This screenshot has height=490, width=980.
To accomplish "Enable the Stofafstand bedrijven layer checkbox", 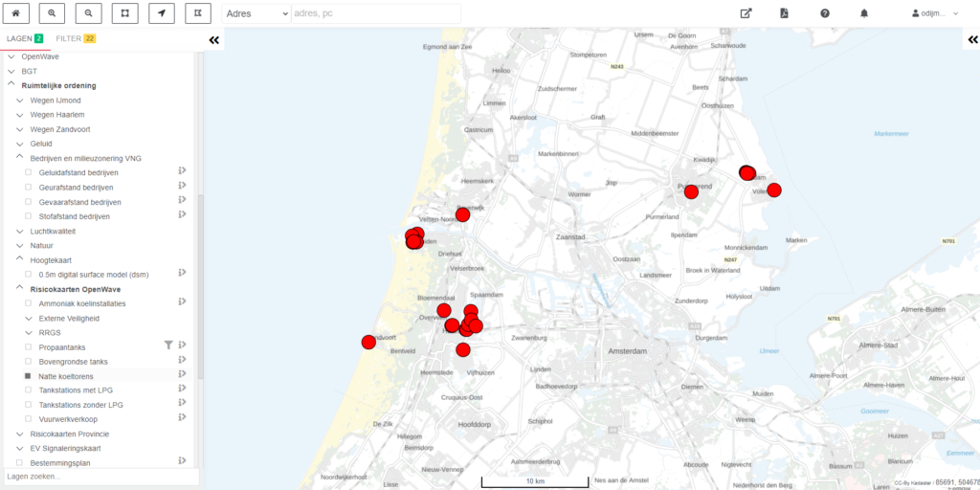I will point(28,216).
